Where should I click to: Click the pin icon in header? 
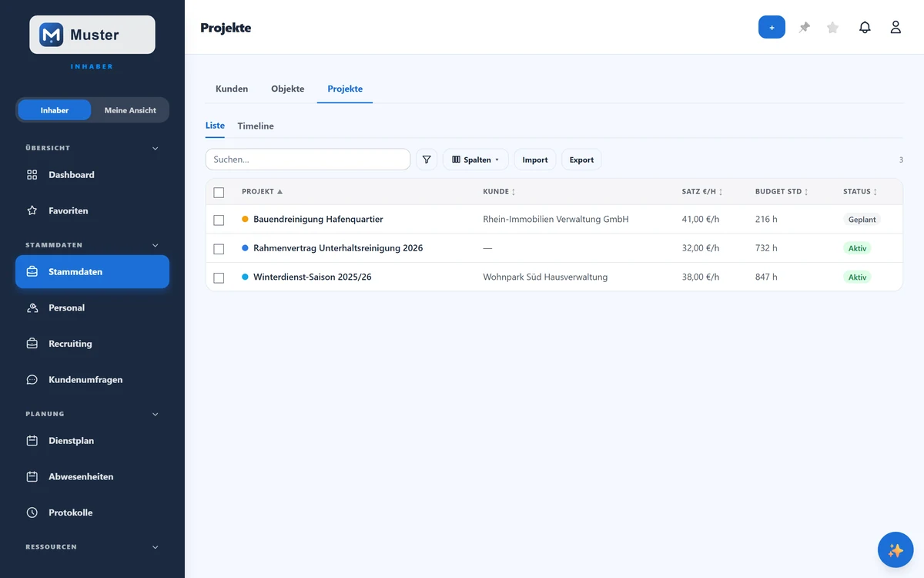tap(805, 28)
